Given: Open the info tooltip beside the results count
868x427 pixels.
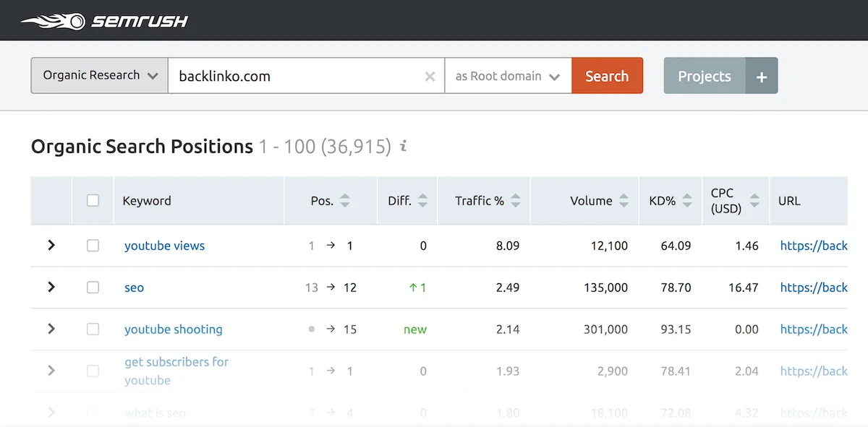Looking at the screenshot, I should tap(402, 146).
